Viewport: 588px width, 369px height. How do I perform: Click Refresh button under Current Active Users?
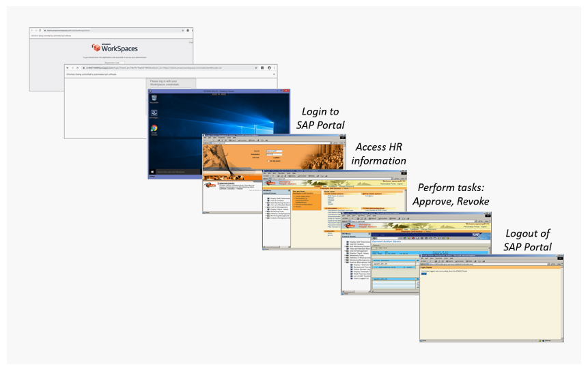(376, 245)
